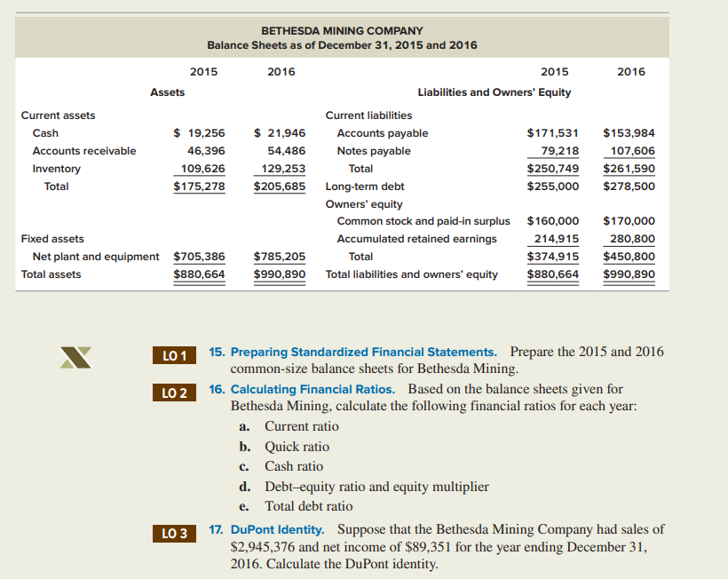Click the Long-term debt row label
This screenshot has width=728, height=579.
[365, 186]
